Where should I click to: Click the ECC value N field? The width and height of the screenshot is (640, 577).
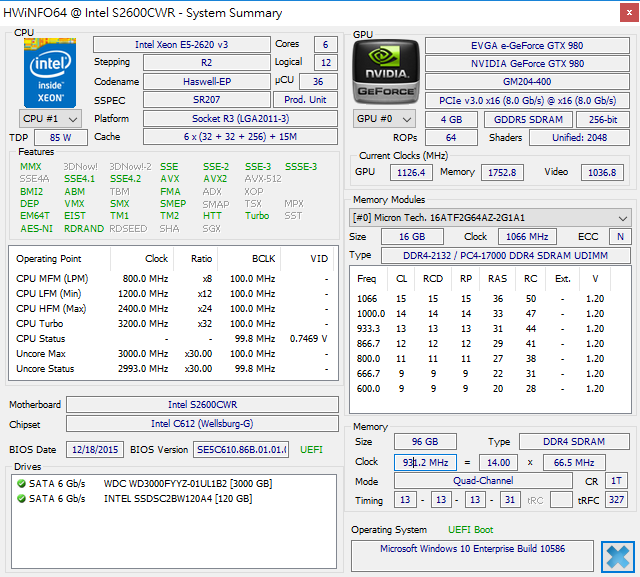tap(620, 237)
